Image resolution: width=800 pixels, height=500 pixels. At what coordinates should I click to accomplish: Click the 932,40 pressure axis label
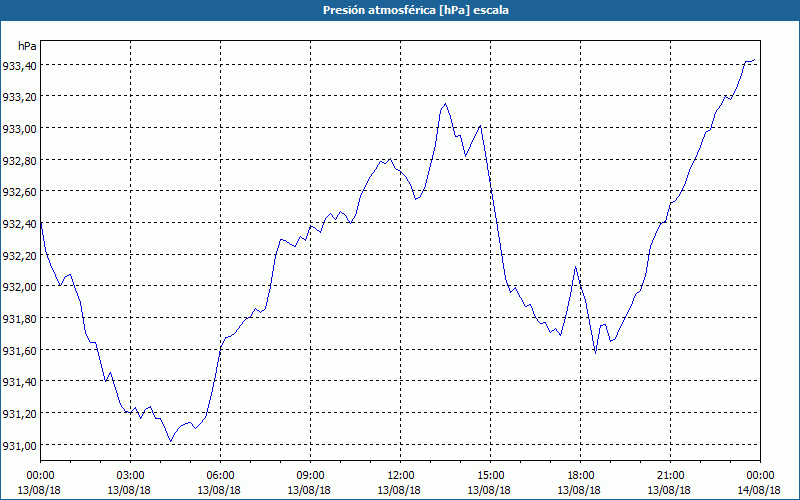(19, 223)
